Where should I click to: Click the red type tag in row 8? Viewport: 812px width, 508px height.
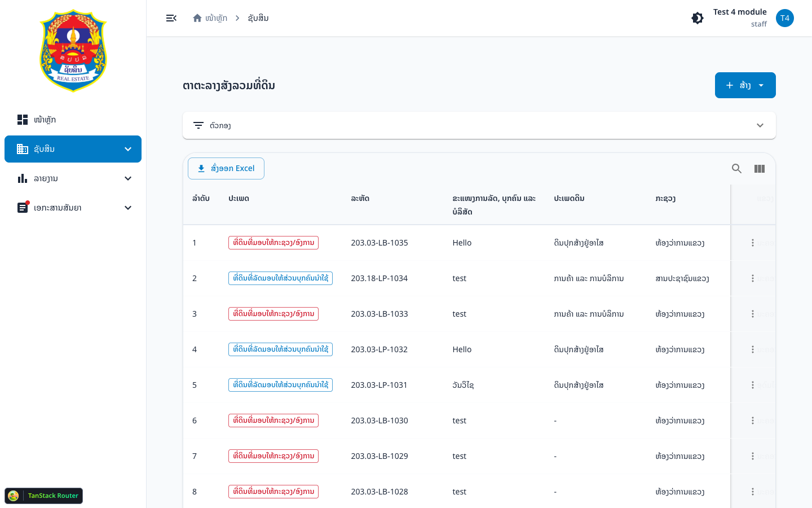click(x=273, y=492)
